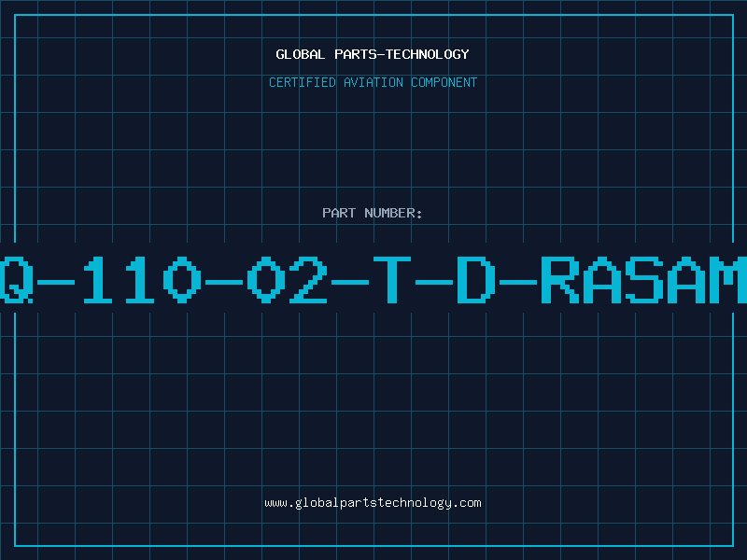Click the part number 'Q-110-02-T-D-RASAM'
Image resolution: width=747 pixels, height=560 pixels.
pyautogui.click(x=373, y=279)
